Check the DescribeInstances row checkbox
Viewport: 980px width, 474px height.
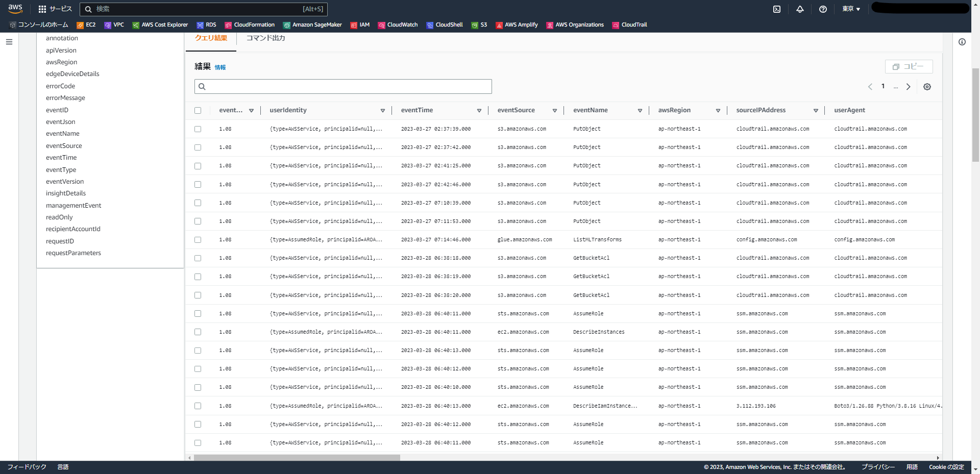pos(198,332)
